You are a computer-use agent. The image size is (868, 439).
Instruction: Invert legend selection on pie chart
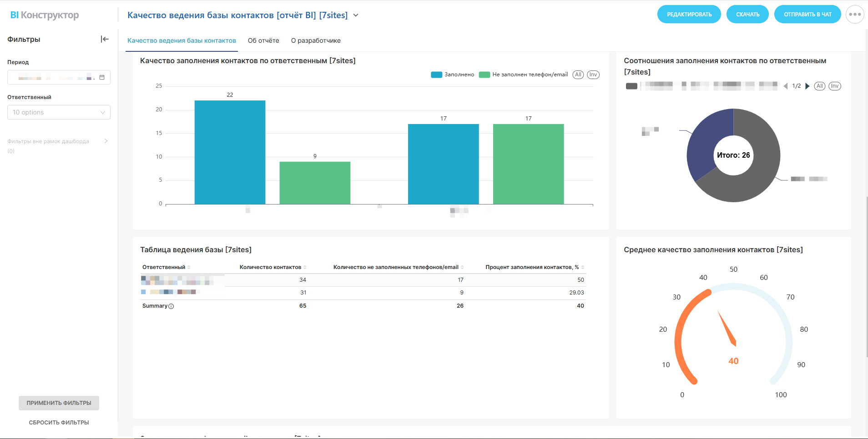point(834,86)
